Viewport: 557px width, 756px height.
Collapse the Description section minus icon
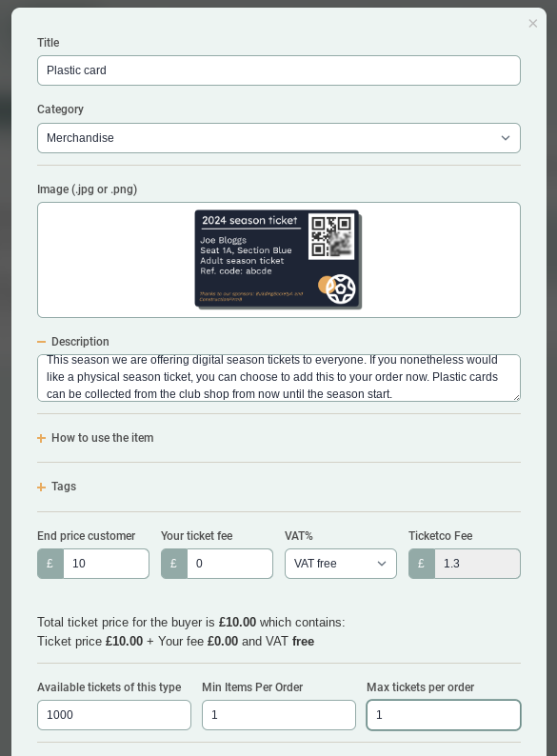pyautogui.click(x=42, y=342)
